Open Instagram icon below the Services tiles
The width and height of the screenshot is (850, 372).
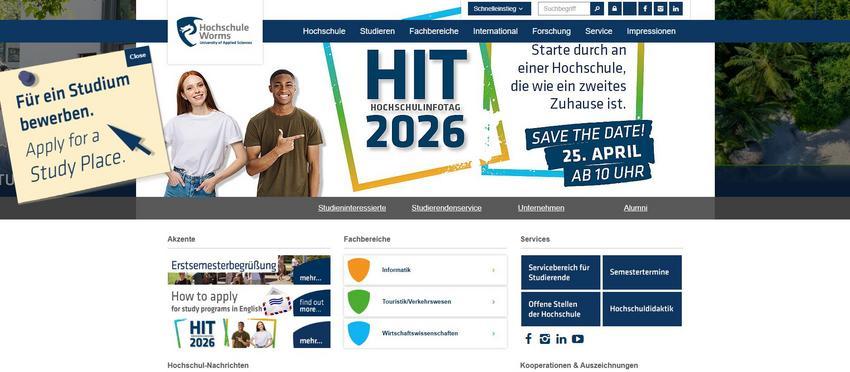point(545,339)
